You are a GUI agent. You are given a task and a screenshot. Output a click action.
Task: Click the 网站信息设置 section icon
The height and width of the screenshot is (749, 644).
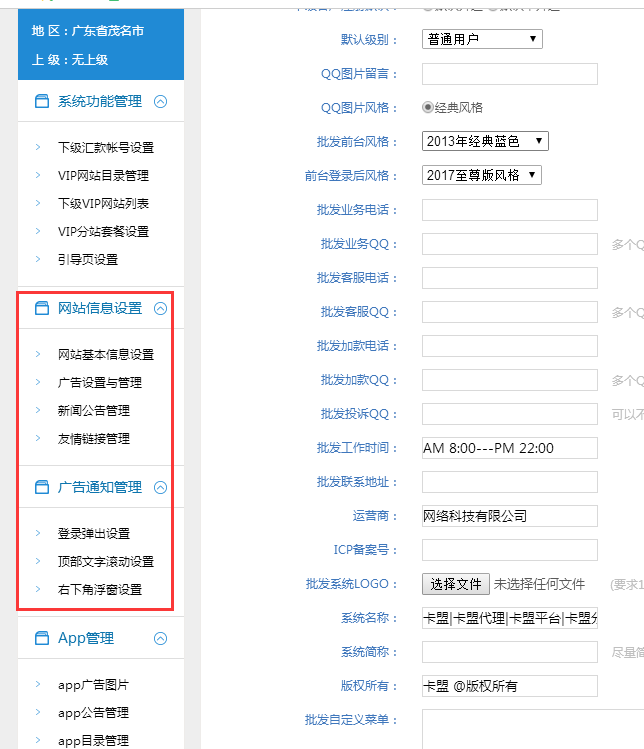click(x=41, y=308)
